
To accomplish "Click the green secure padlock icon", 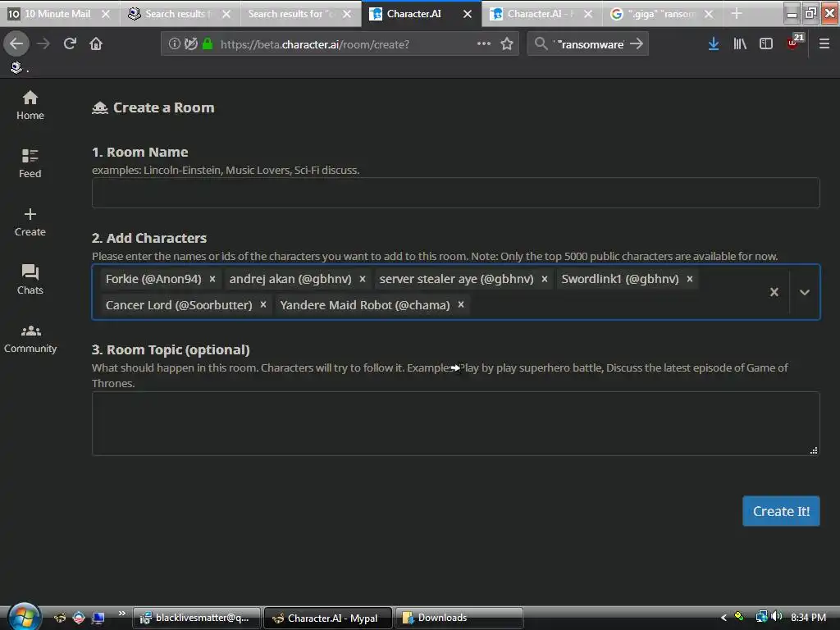I will point(208,43).
